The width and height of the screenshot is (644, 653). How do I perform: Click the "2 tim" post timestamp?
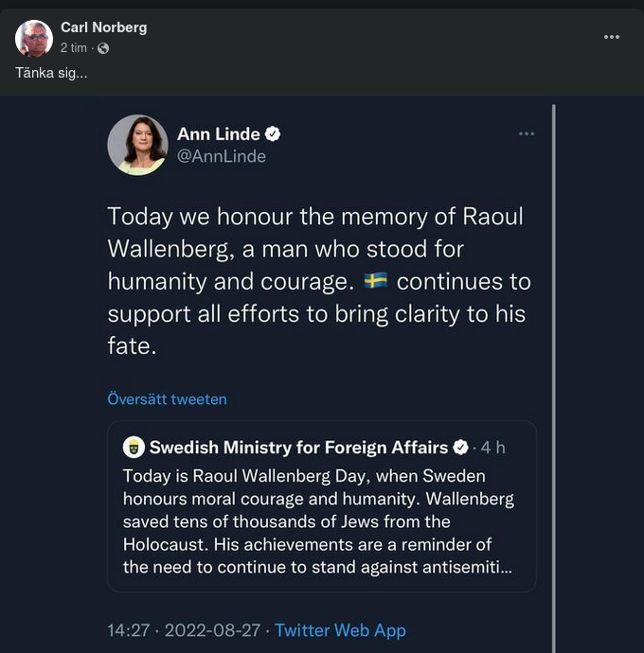tap(73, 48)
